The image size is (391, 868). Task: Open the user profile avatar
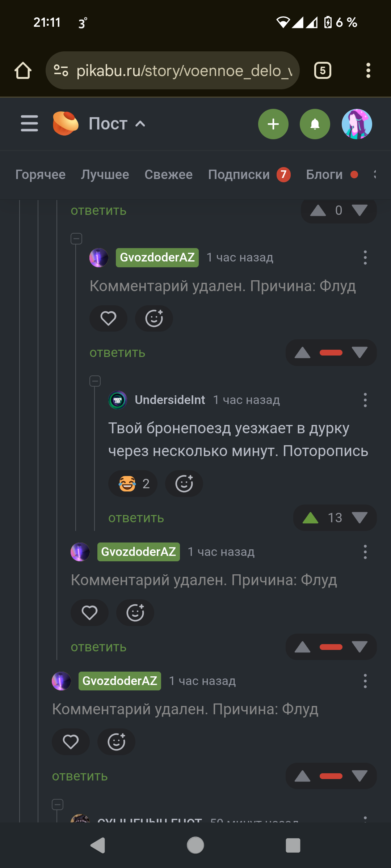click(x=357, y=124)
